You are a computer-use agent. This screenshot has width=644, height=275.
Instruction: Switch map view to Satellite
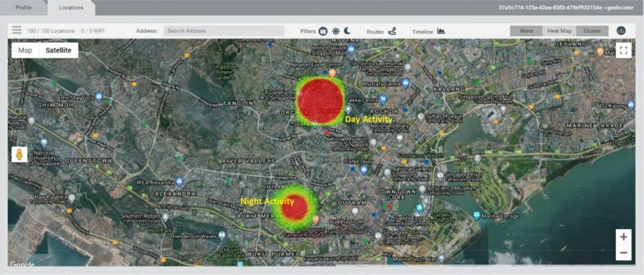tap(58, 50)
